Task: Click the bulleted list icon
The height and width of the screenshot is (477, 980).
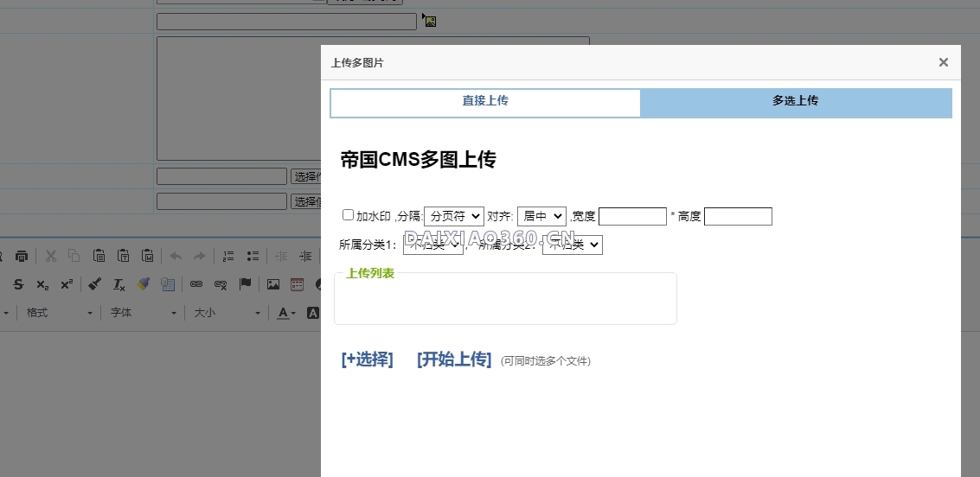Action: [253, 256]
